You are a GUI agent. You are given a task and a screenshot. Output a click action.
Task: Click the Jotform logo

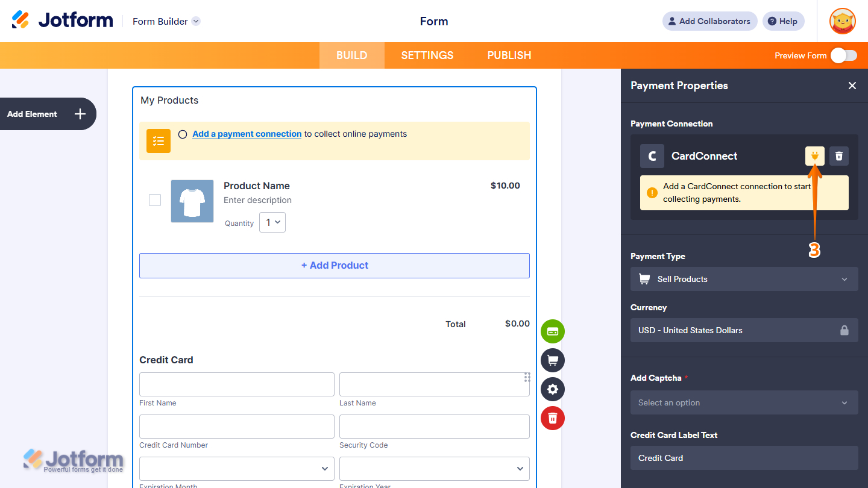(62, 19)
